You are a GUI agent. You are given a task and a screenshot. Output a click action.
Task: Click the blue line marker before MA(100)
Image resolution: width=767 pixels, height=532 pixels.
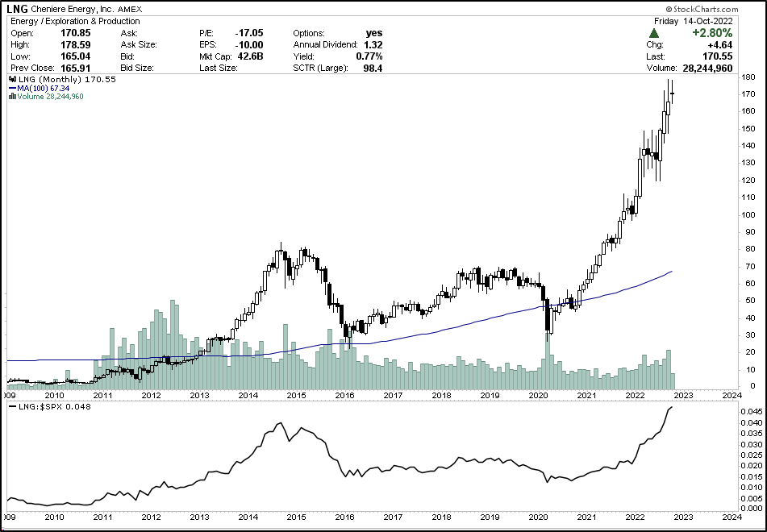12,89
